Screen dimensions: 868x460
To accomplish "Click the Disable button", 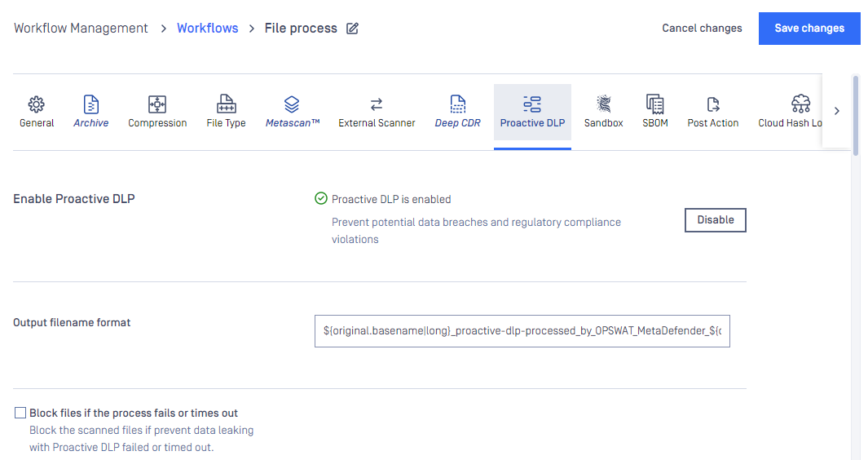I will click(x=716, y=220).
